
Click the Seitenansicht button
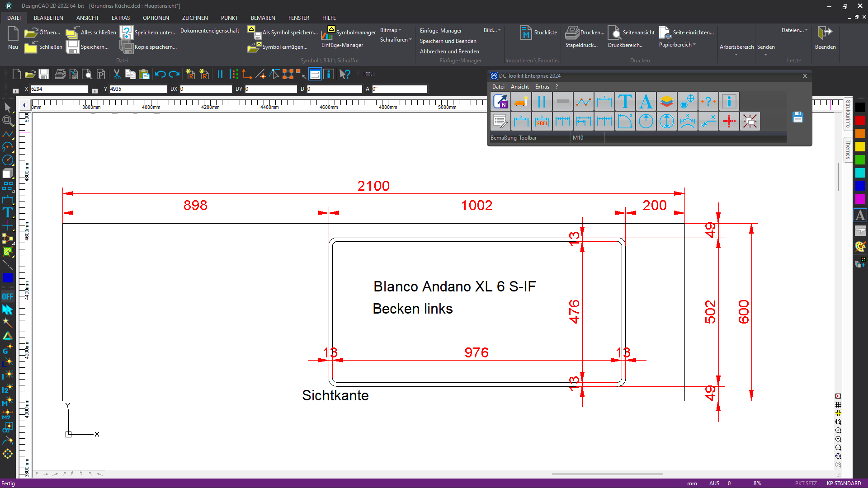point(631,33)
